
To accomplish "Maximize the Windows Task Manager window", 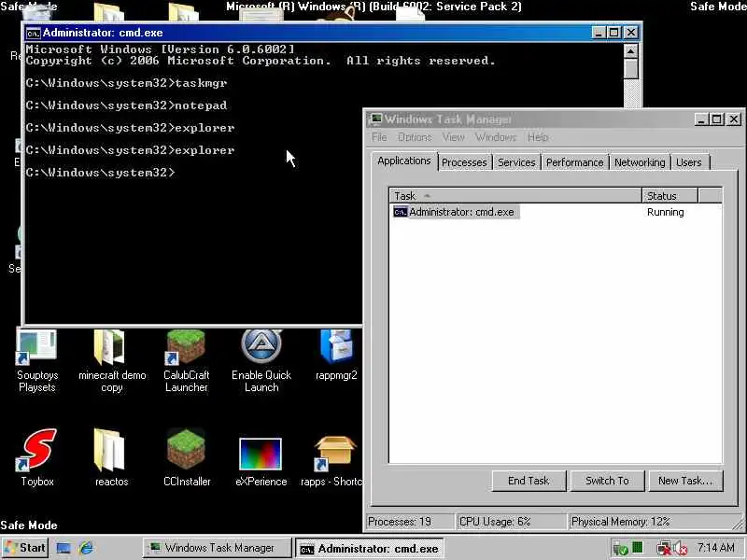I will (x=716, y=119).
